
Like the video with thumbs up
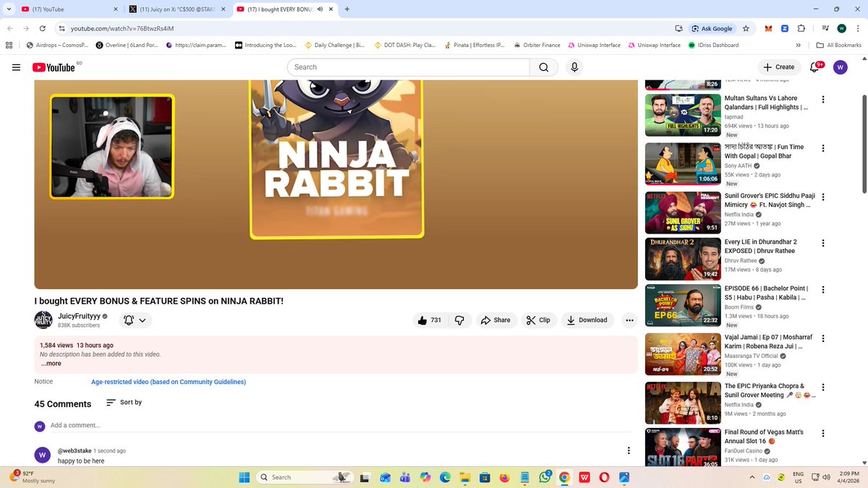tap(430, 320)
